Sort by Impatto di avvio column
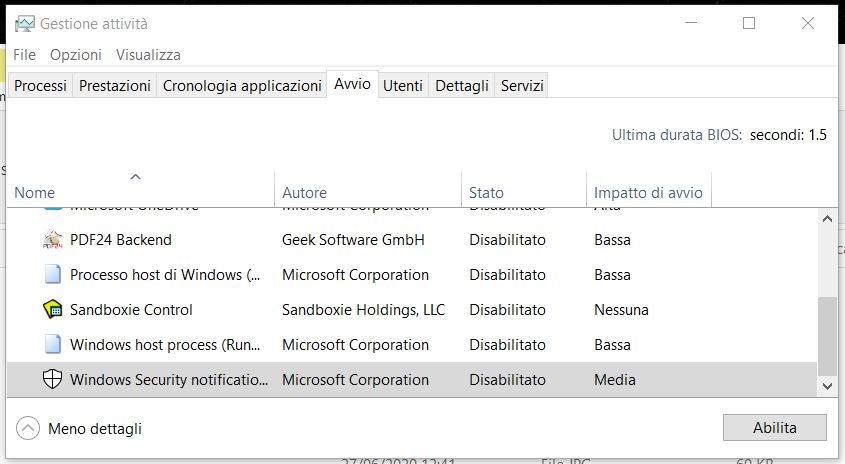Screen dimensions: 845x464 (648, 192)
